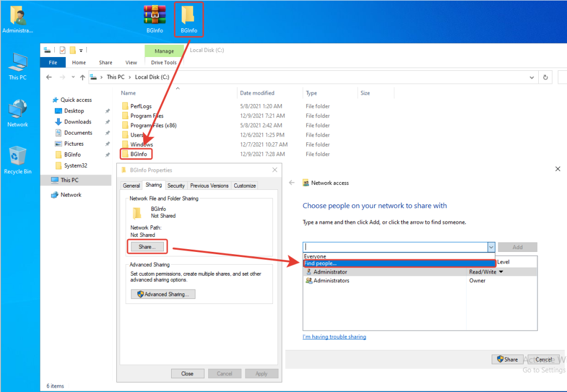Open the I'm having trouble sharing link

[334, 337]
